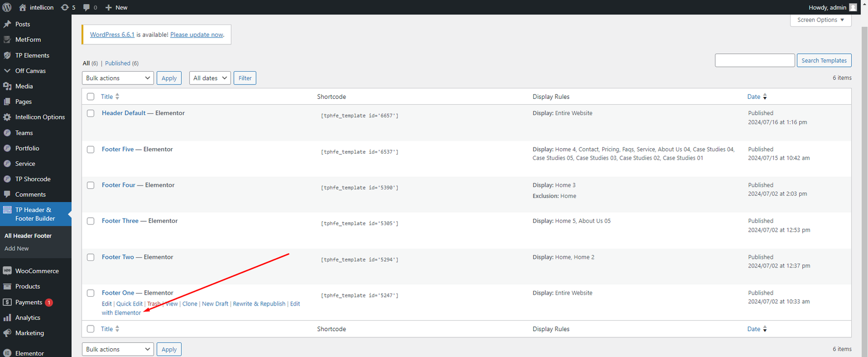Open Analytics from the sidebar icon
868x357 pixels.
click(7, 318)
